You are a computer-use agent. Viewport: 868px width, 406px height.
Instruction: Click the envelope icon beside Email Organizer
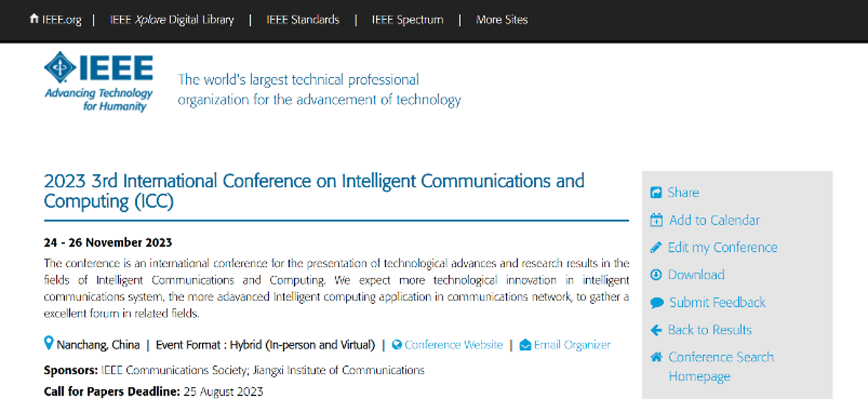[x=525, y=345]
